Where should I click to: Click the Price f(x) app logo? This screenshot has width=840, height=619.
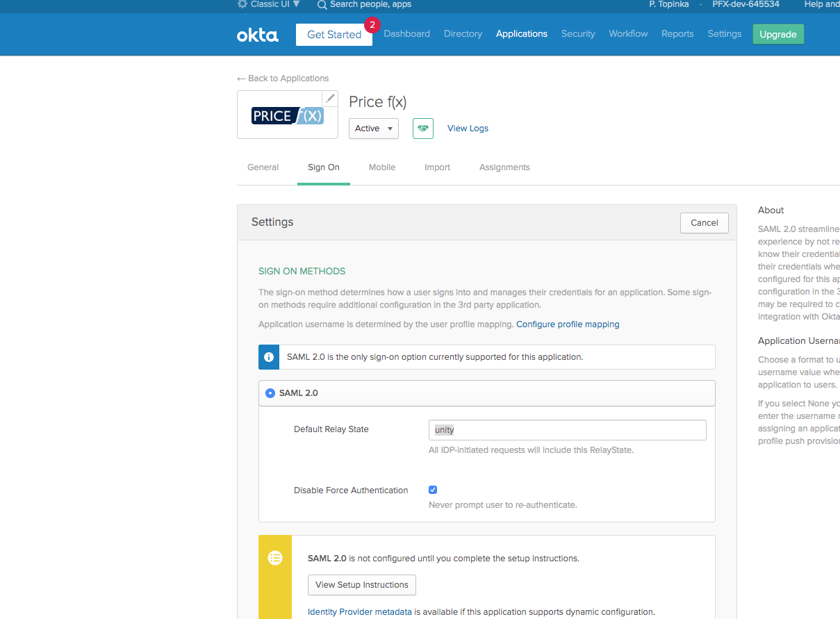pos(288,115)
